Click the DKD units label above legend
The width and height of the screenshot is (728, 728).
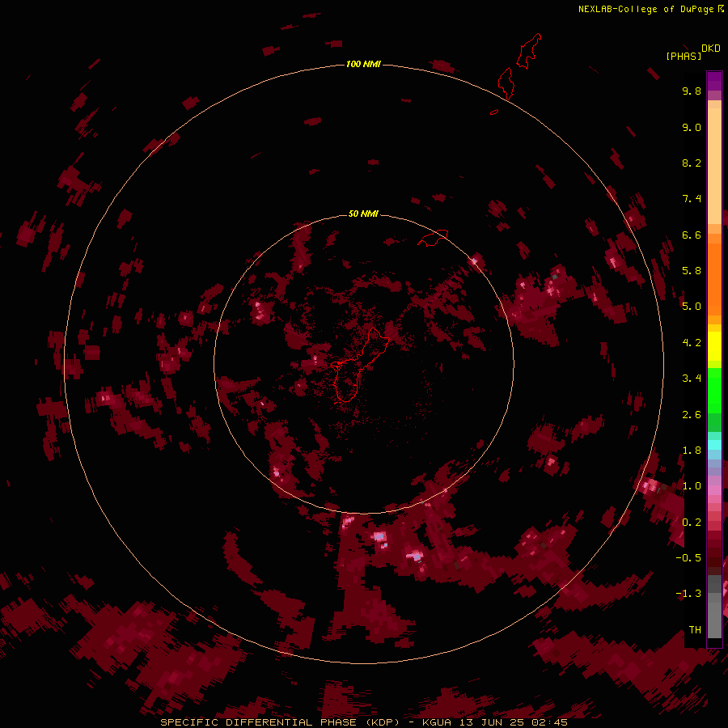pyautogui.click(x=711, y=49)
